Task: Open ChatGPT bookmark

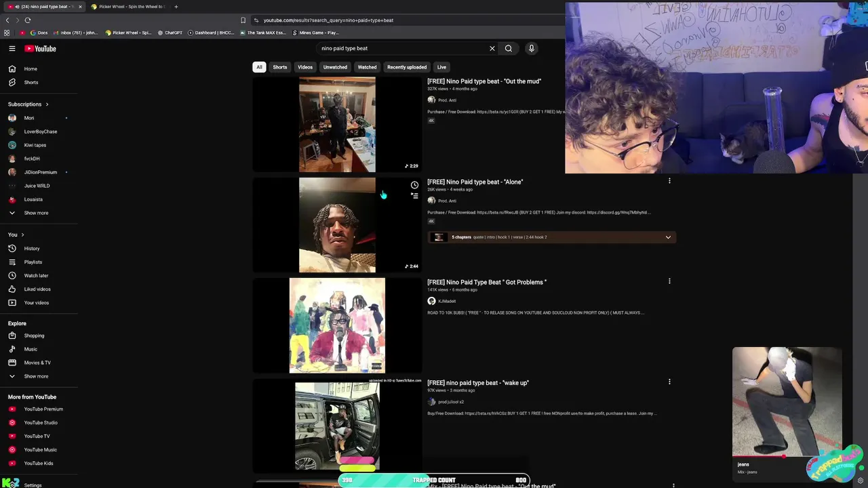Action: click(170, 33)
